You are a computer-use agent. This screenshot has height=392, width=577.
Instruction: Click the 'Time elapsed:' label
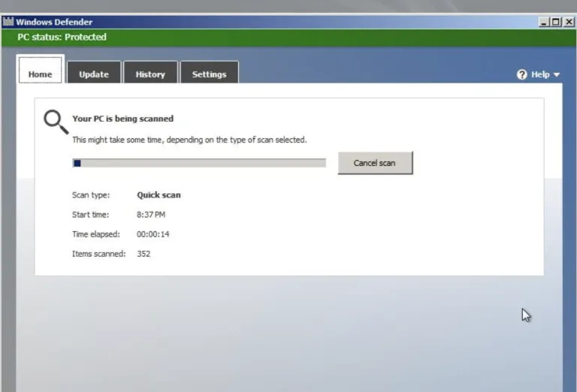coord(96,234)
